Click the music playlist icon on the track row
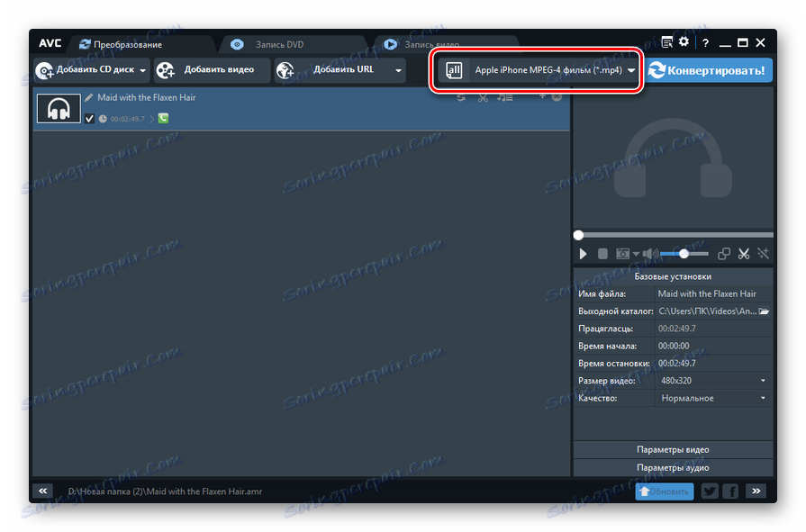The image size is (806, 532). [505, 97]
